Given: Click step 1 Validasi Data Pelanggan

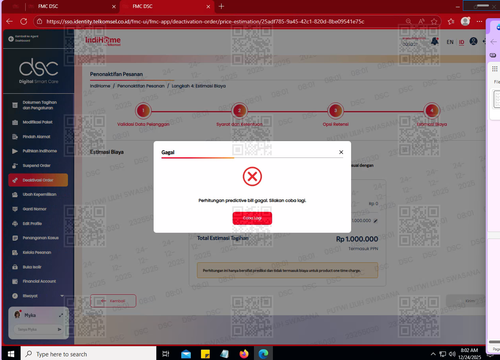Looking at the screenshot, I should click(x=143, y=111).
